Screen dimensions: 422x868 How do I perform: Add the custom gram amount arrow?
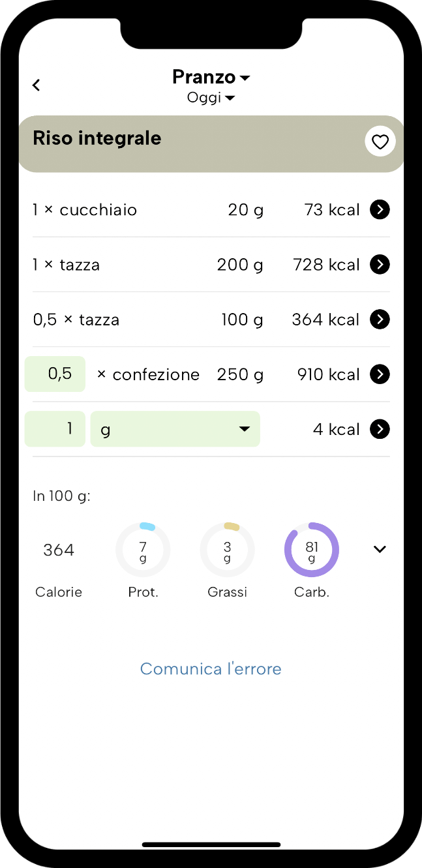click(380, 428)
